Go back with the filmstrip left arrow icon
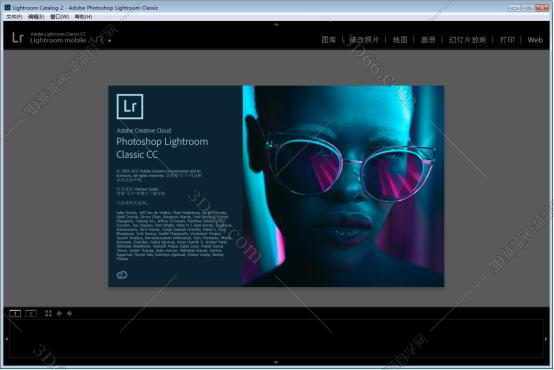Viewport: 554px width, 370px height. pos(59,313)
